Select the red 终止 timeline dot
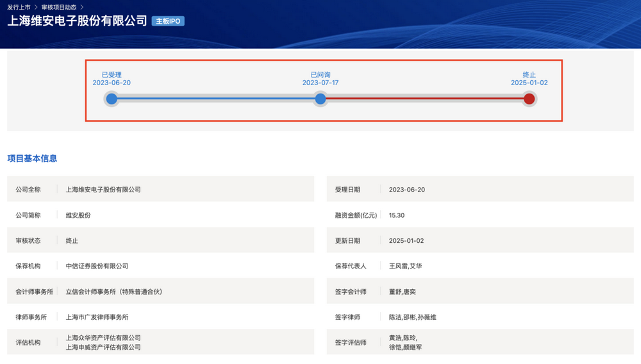The width and height of the screenshot is (641, 364). pyautogui.click(x=529, y=99)
